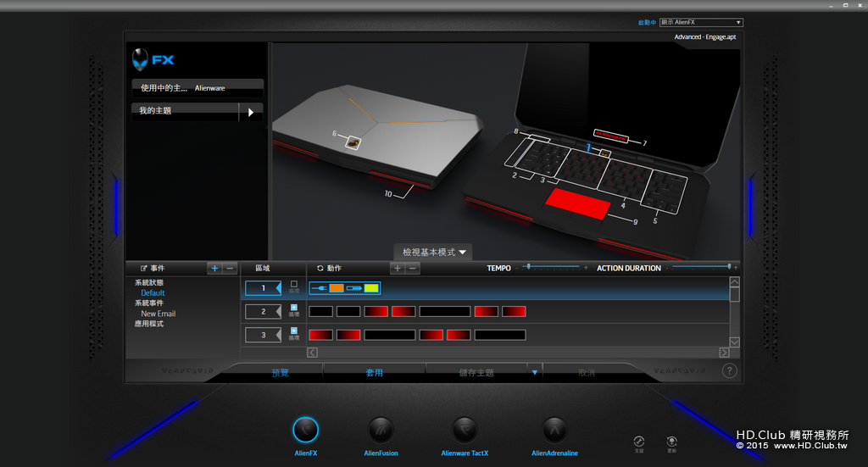Click the action list scroll-down arrow
The width and height of the screenshot is (868, 467).
tap(735, 342)
